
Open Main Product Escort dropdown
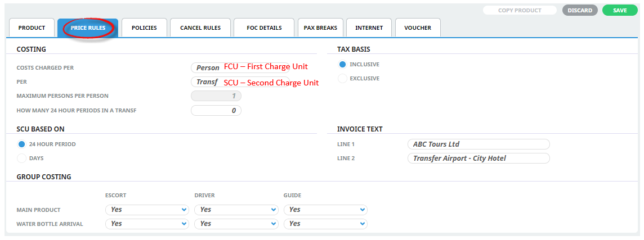[146, 210]
